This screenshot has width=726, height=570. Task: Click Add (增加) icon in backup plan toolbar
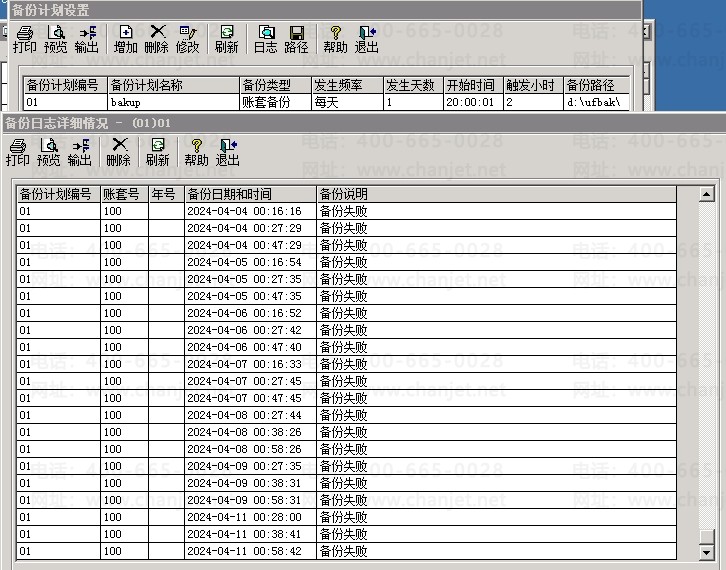pyautogui.click(x=125, y=39)
